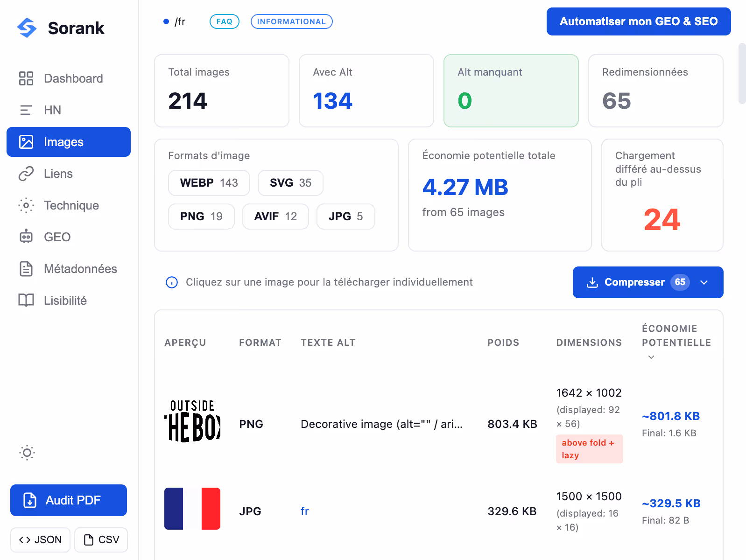This screenshot has width=746, height=560.
Task: Click the Compresser download icon
Action: (x=592, y=282)
